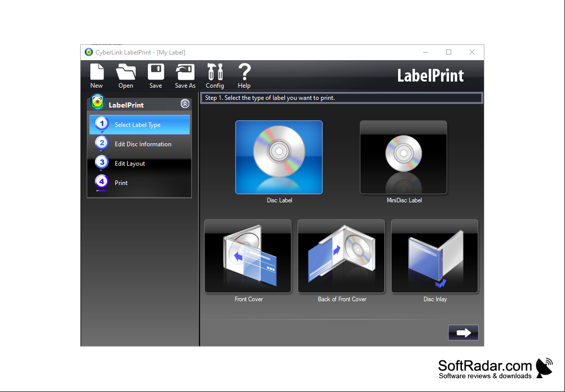Click the 'Disc Label' caption text

tap(280, 200)
